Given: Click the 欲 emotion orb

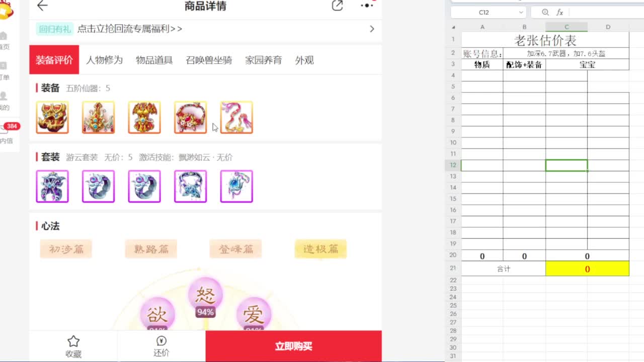Looking at the screenshot, I should coord(157,314).
